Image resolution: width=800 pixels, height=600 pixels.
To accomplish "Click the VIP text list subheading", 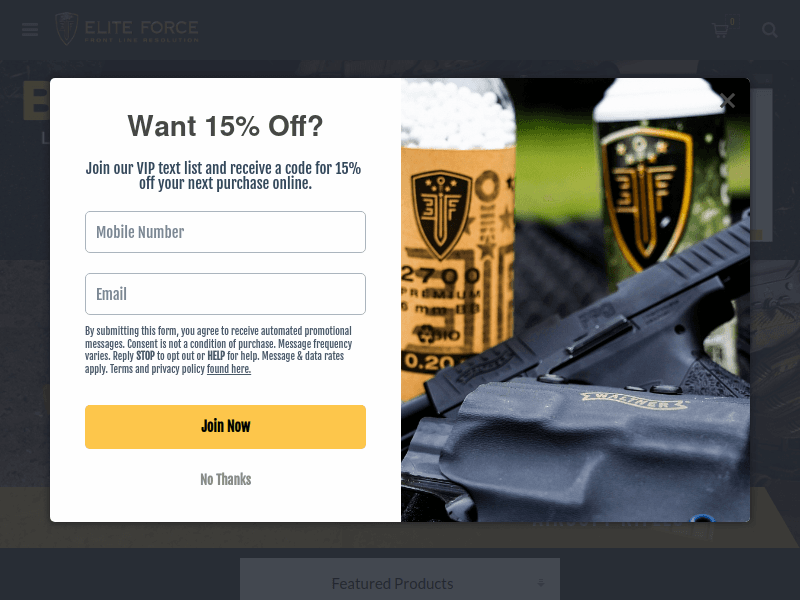I will pos(223,176).
